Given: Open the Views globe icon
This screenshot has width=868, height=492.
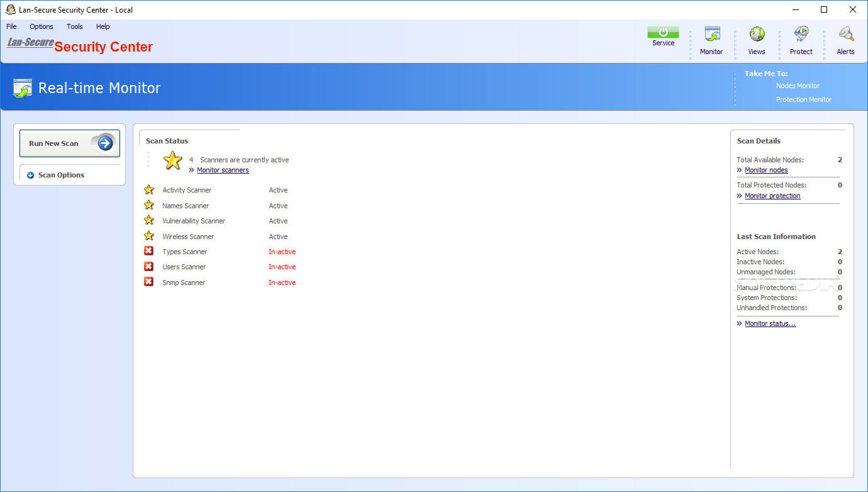Looking at the screenshot, I should click(757, 34).
